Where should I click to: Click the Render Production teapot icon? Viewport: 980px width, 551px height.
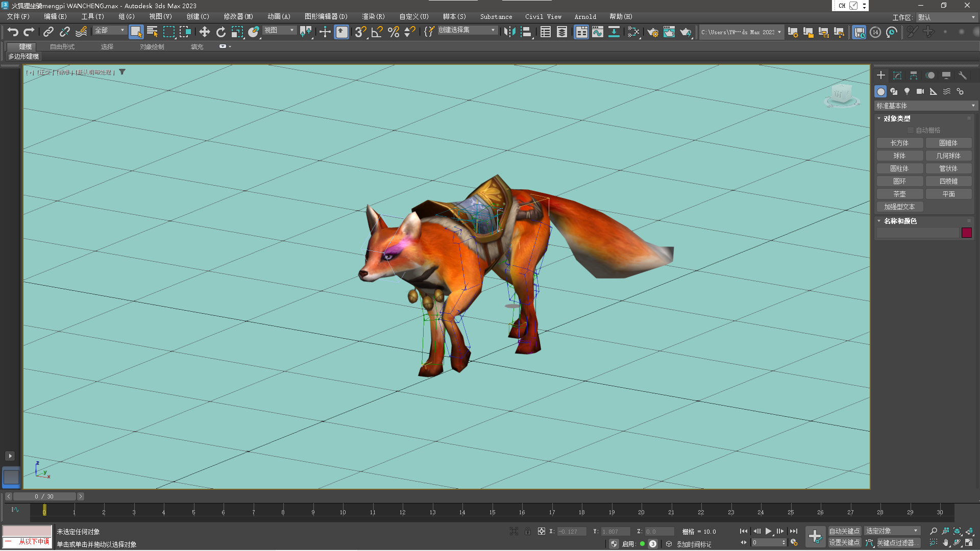click(x=685, y=32)
